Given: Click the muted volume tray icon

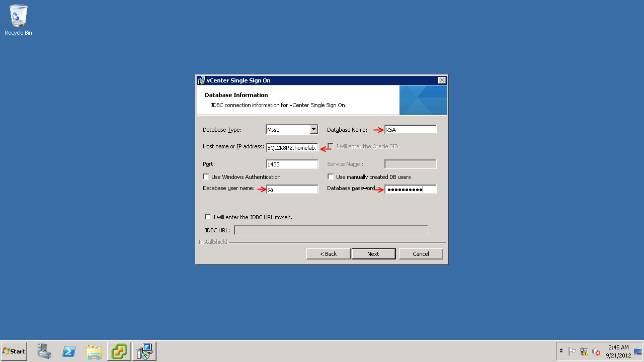Looking at the screenshot, I should 596,351.
